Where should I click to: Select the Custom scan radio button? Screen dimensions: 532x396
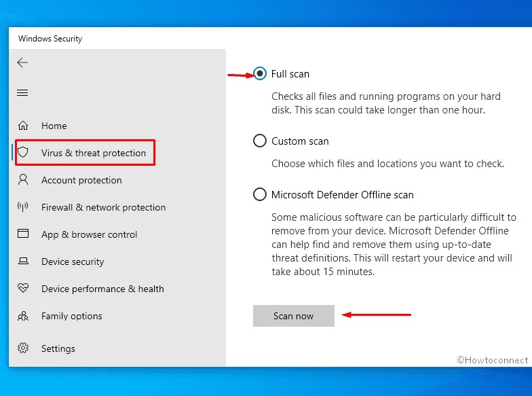click(x=260, y=141)
